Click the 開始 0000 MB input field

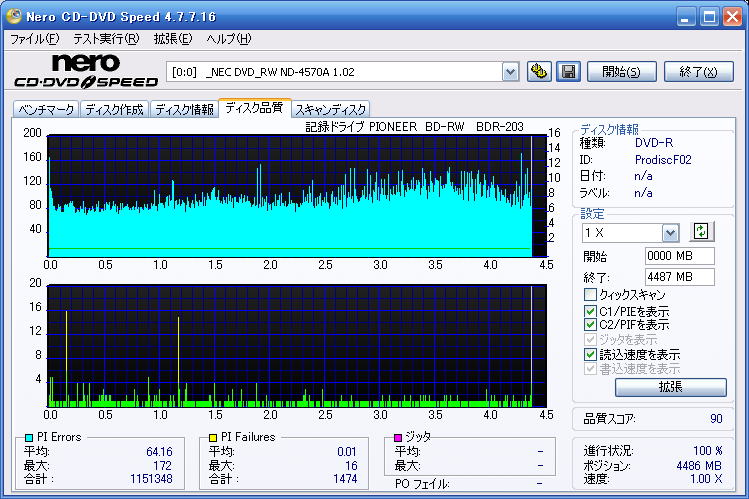(x=679, y=256)
